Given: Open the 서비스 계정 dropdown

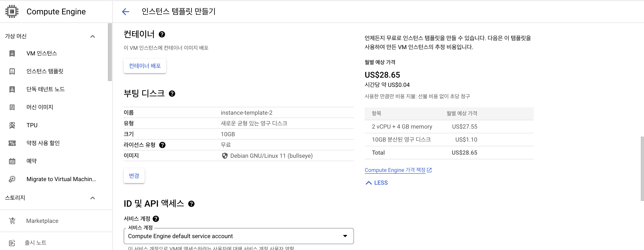Looking at the screenshot, I should (x=238, y=236).
